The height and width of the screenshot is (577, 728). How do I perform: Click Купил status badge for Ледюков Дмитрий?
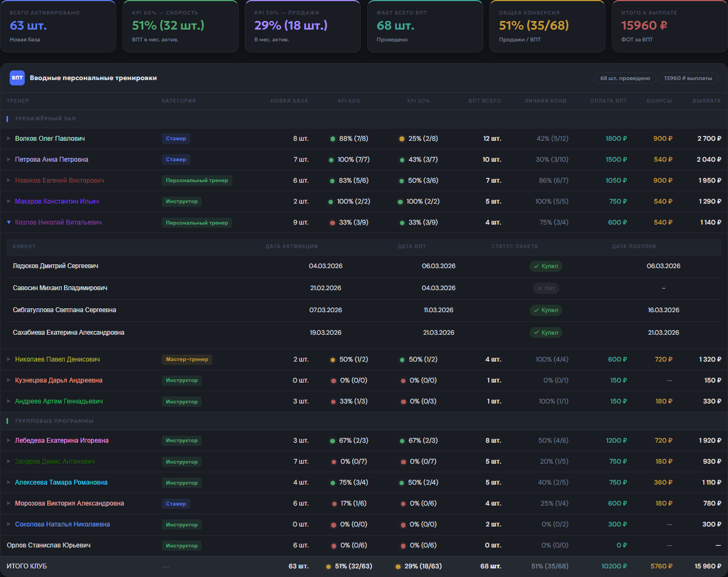(546, 266)
